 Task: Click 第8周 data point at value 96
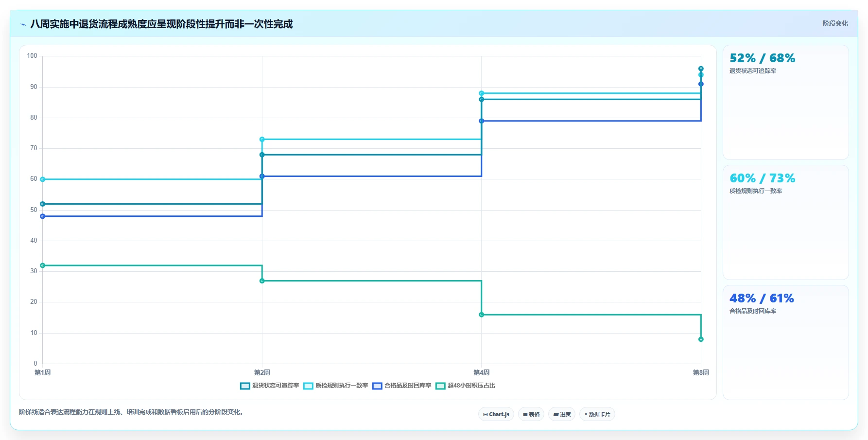click(x=701, y=69)
